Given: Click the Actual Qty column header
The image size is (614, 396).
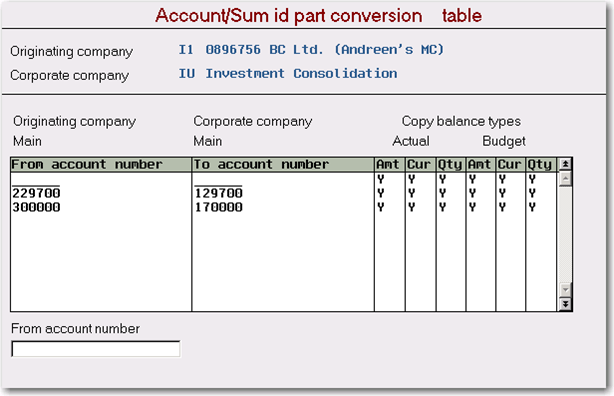Looking at the screenshot, I should (x=451, y=165).
